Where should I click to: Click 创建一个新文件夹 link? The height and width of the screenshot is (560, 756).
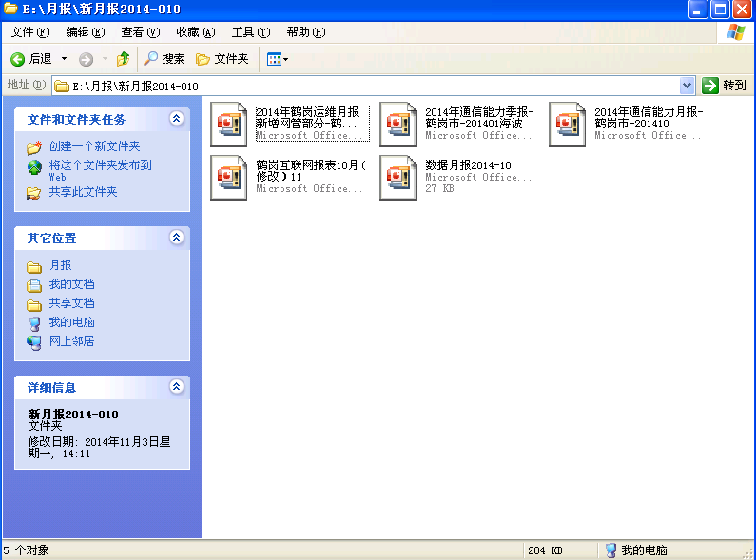[94, 146]
